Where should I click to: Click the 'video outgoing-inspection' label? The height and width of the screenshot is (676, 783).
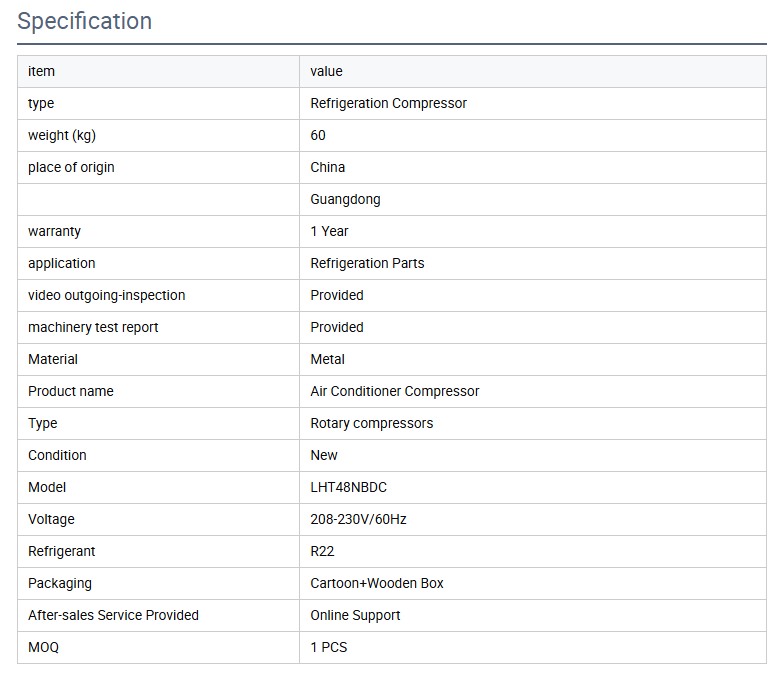click(106, 295)
